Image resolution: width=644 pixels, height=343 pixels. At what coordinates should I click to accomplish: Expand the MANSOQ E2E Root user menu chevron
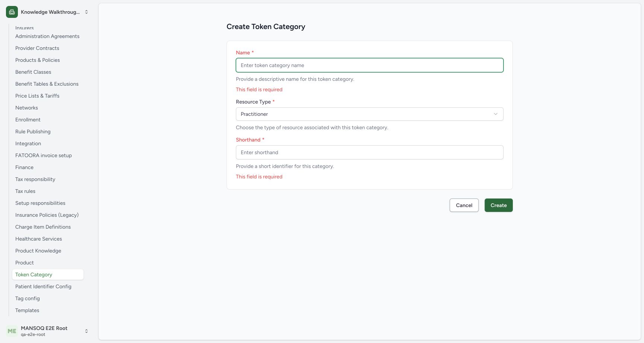pos(86,331)
